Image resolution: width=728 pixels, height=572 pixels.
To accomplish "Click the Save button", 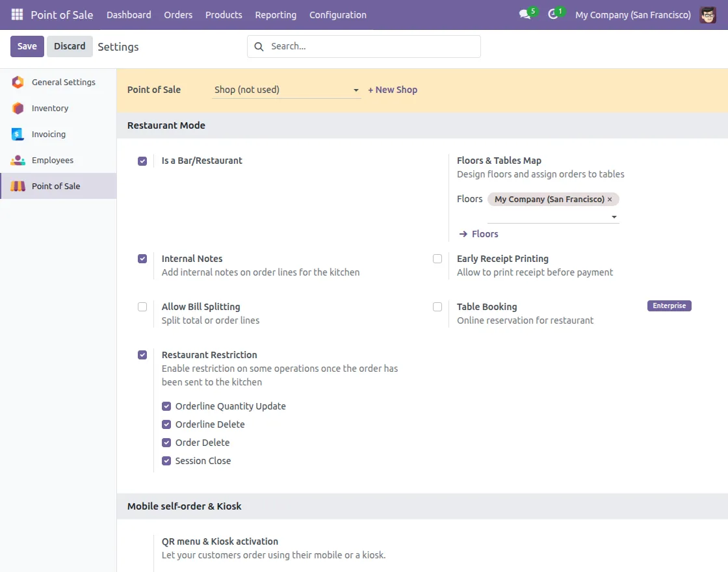I will (x=27, y=46).
